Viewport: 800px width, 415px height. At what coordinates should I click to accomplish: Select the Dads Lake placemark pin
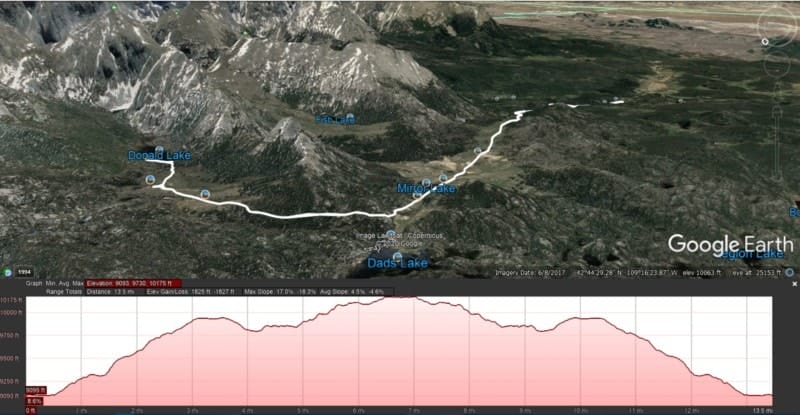click(397, 257)
